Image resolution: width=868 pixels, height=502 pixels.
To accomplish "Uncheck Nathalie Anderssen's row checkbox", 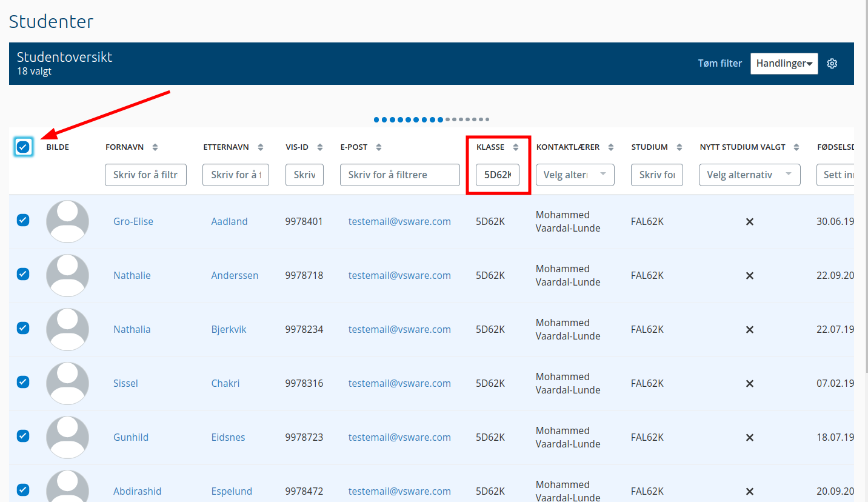I will (x=23, y=274).
